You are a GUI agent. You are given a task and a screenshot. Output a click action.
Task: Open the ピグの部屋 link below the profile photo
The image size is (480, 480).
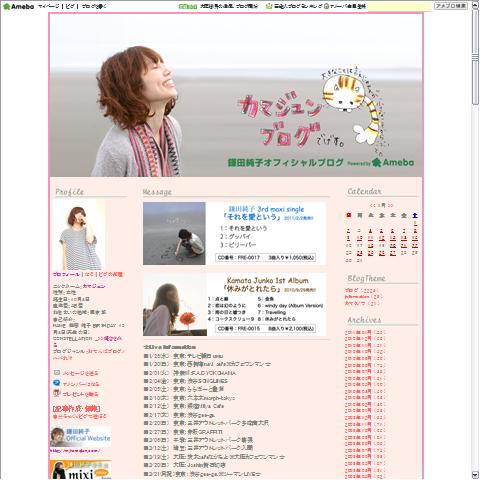111,274
